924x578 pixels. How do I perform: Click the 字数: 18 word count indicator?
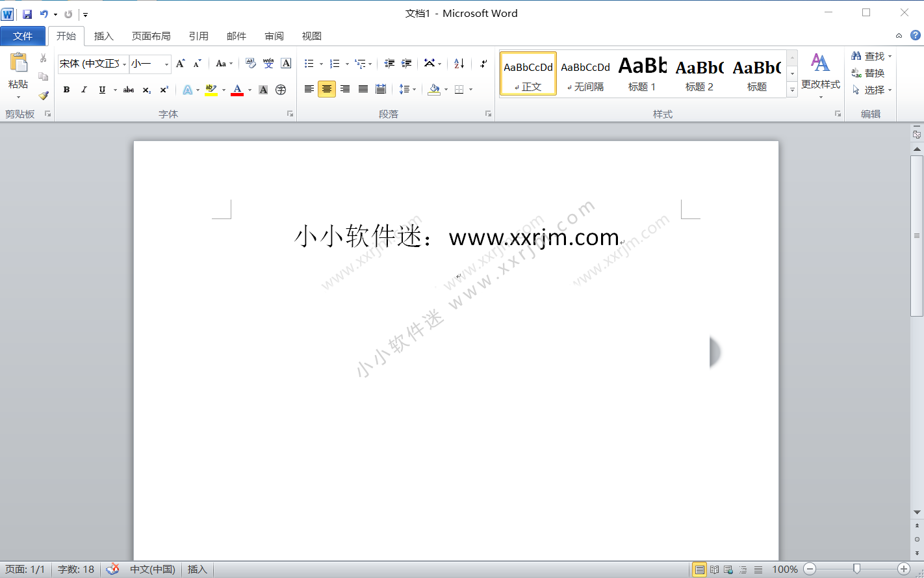(x=76, y=569)
